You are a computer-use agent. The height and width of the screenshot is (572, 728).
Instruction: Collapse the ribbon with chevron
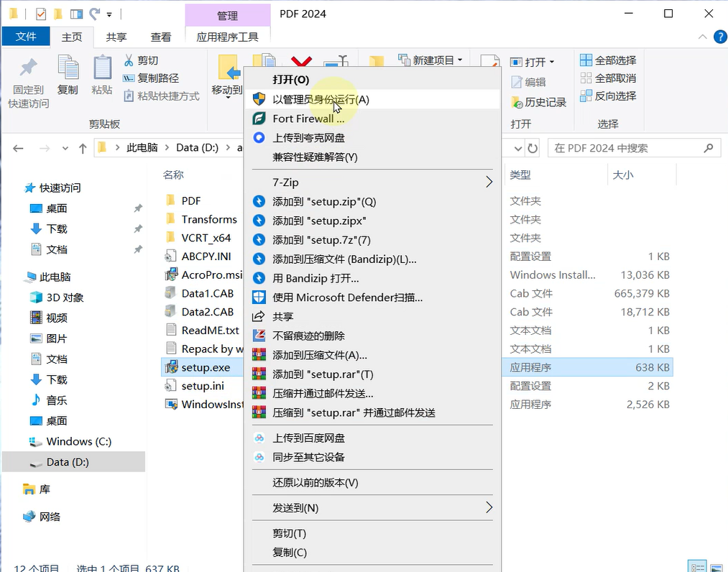click(702, 37)
